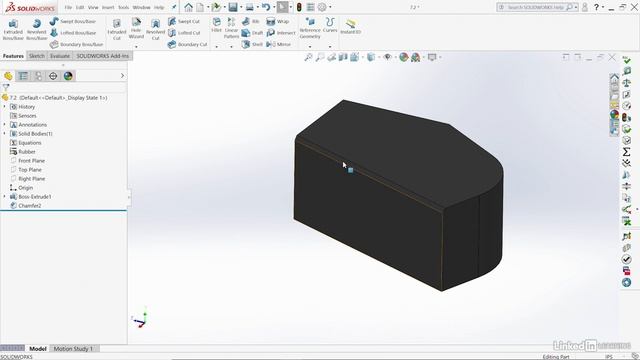Switch to the Evaluate tab

[x=60, y=56]
